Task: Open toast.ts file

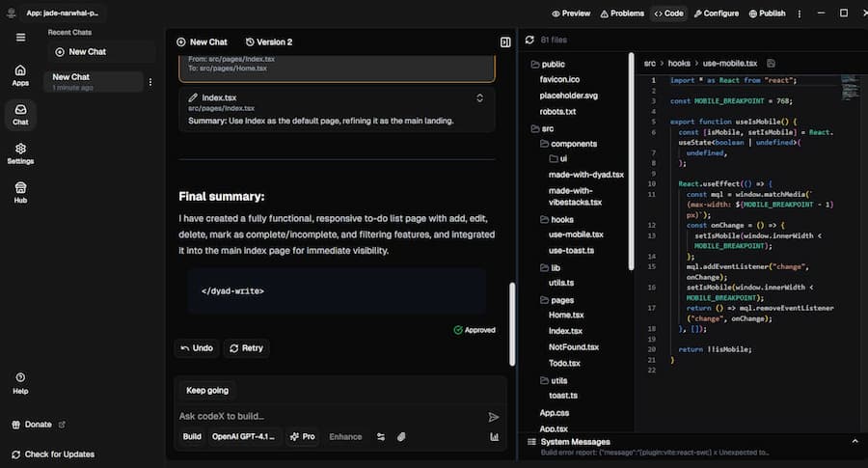Action: (563, 396)
